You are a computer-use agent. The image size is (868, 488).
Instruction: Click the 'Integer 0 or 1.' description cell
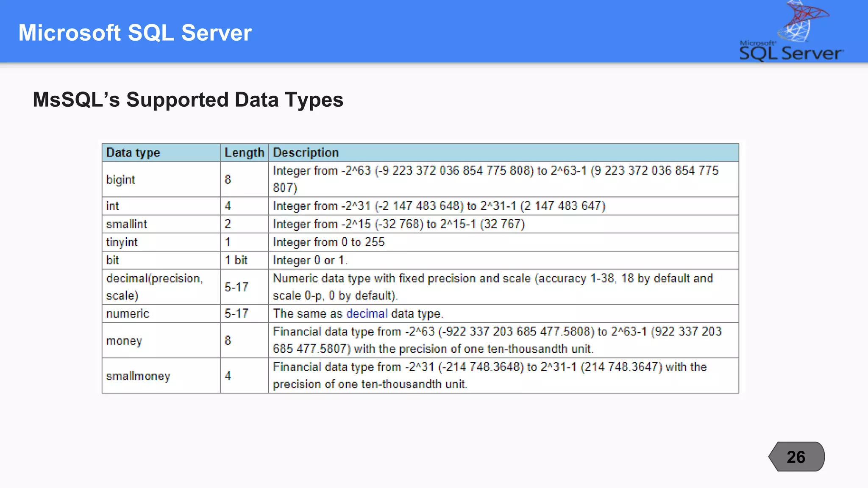pyautogui.click(x=310, y=260)
